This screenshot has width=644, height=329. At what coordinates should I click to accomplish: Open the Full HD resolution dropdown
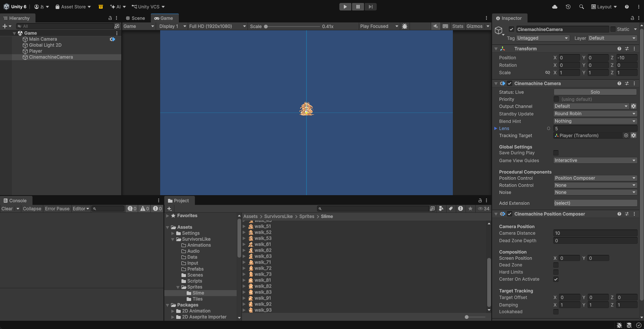(x=218, y=26)
